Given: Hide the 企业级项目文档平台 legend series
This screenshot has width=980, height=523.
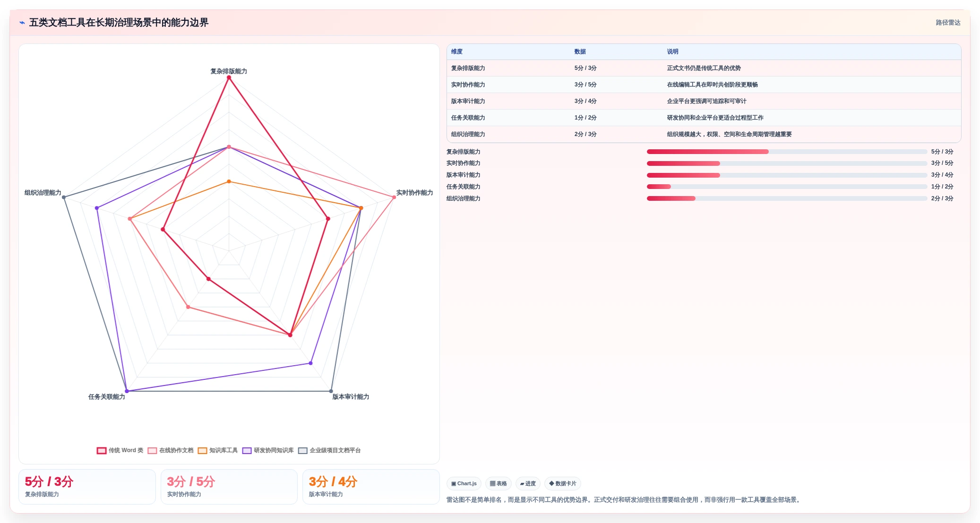Looking at the screenshot, I should 329,450.
